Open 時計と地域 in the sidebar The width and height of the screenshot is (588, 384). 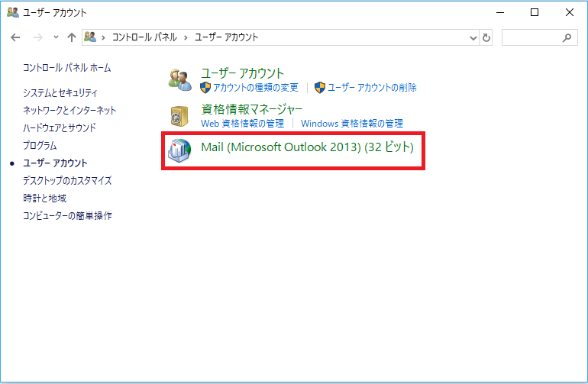tap(44, 198)
